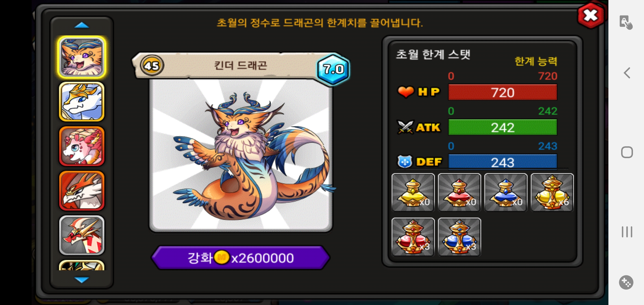Select the large blue essence x3
644x305 pixels.
[x=459, y=237]
